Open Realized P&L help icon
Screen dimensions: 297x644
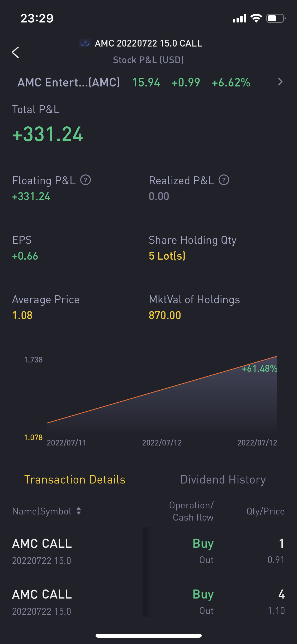click(x=224, y=180)
